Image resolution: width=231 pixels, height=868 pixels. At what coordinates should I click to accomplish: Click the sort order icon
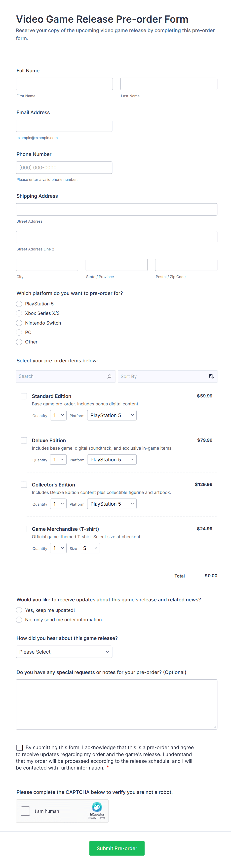211,376
